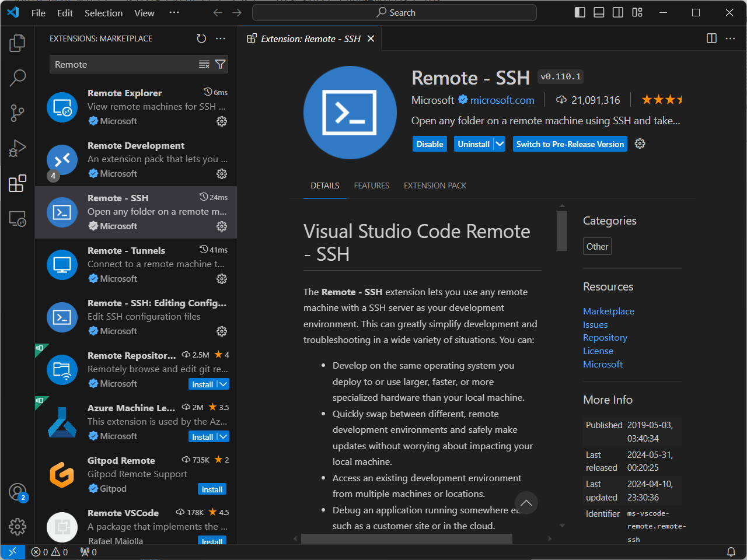Screen dimensions: 747x560
Task: Open manage gear for Remote Development extension
Action: pos(222,174)
